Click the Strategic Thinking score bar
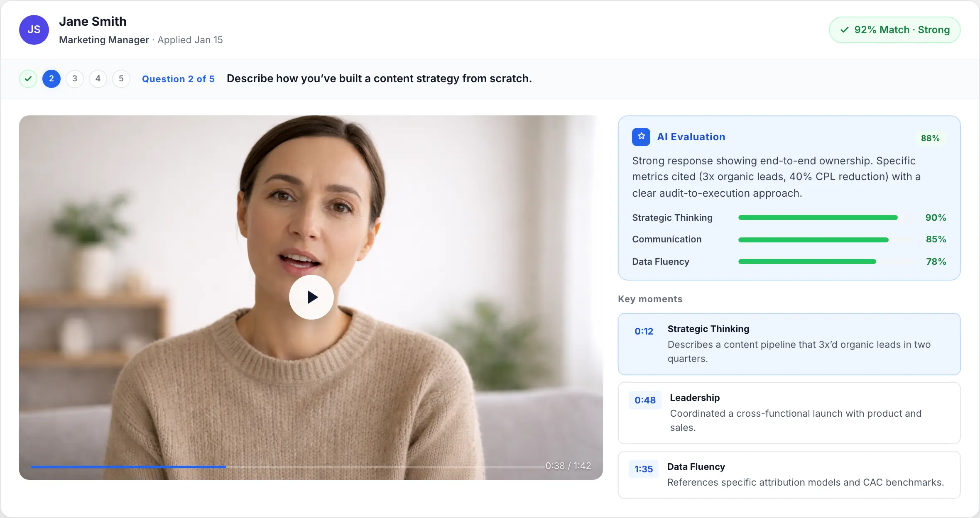Screen dimensions: 980x518 pyautogui.click(x=818, y=217)
